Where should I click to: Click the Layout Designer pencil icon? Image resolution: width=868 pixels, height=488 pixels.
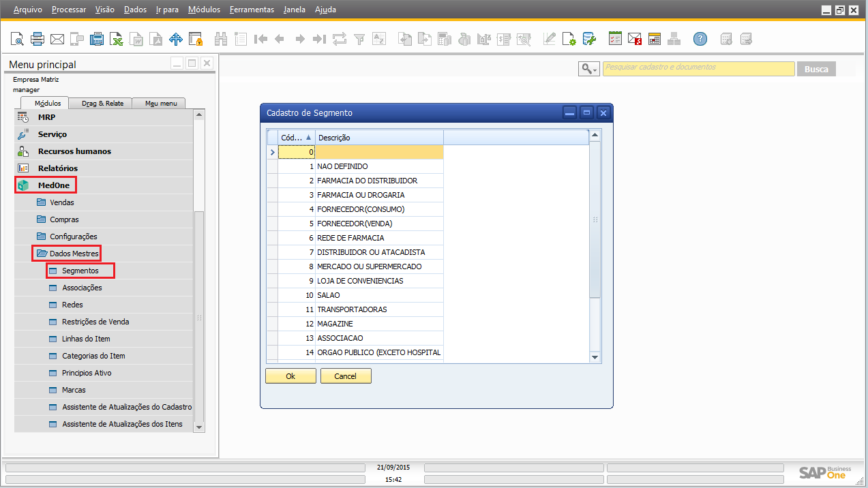[x=549, y=39]
